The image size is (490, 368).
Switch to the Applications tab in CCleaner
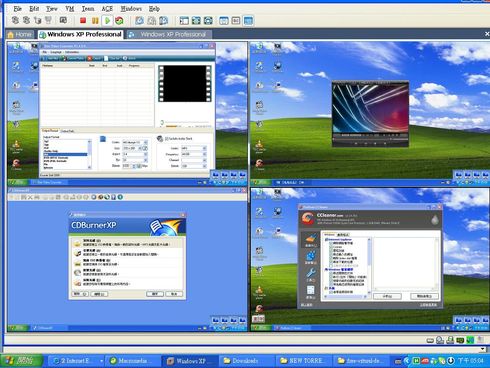[x=343, y=235]
